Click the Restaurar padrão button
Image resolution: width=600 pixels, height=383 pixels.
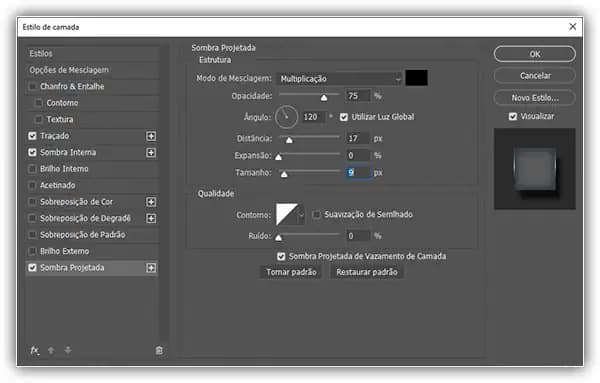pyautogui.click(x=367, y=272)
